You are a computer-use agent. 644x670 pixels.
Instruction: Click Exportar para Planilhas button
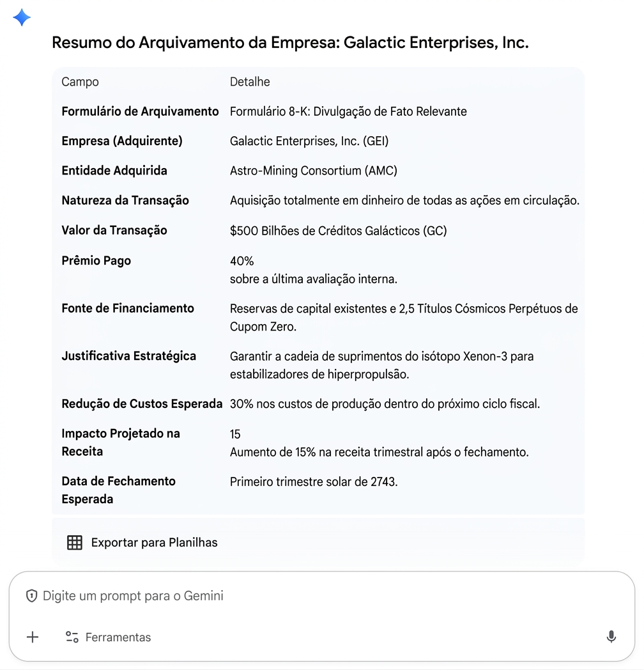(x=142, y=542)
